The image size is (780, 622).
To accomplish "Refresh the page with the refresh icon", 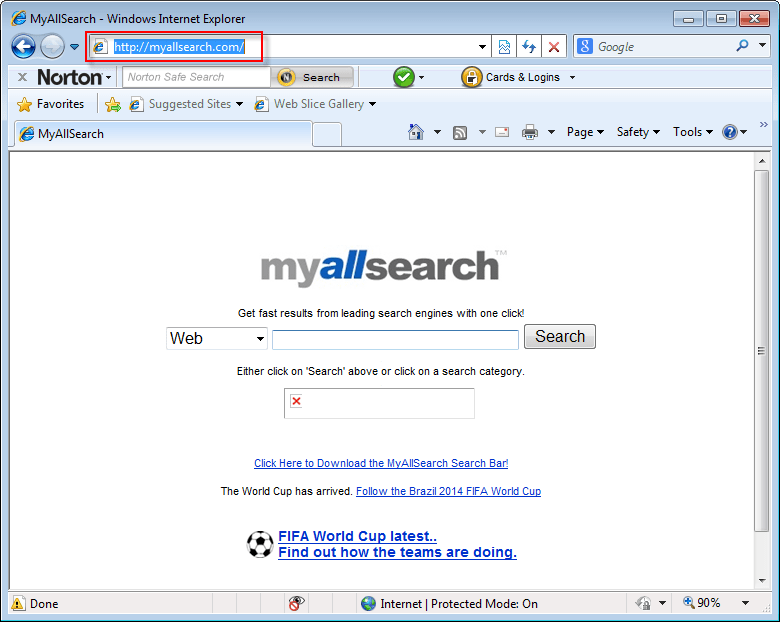I will pos(529,47).
